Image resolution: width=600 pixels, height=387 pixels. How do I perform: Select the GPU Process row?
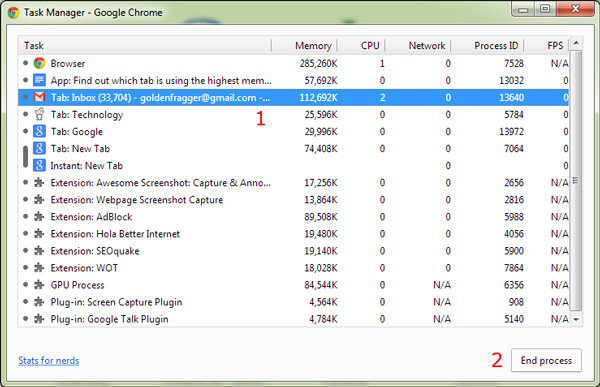point(293,285)
